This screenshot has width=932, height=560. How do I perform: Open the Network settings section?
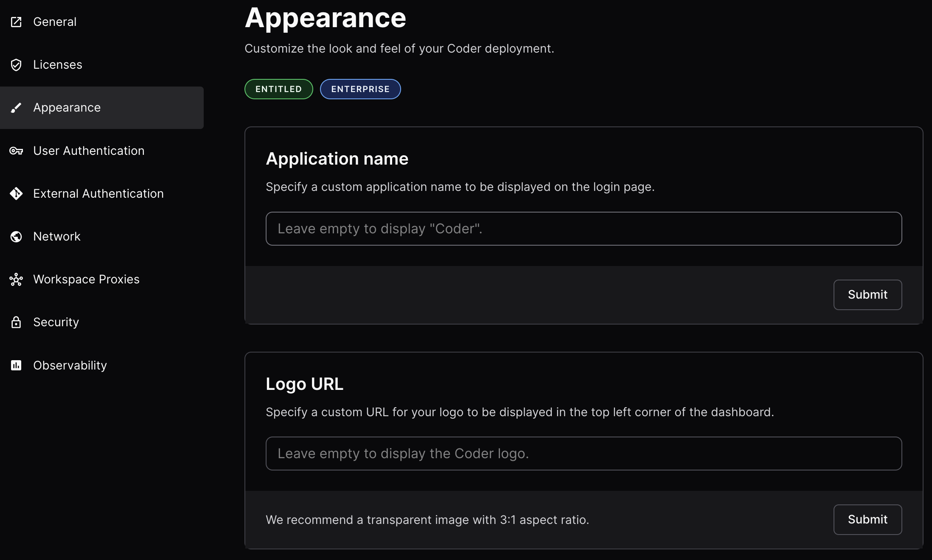[57, 236]
